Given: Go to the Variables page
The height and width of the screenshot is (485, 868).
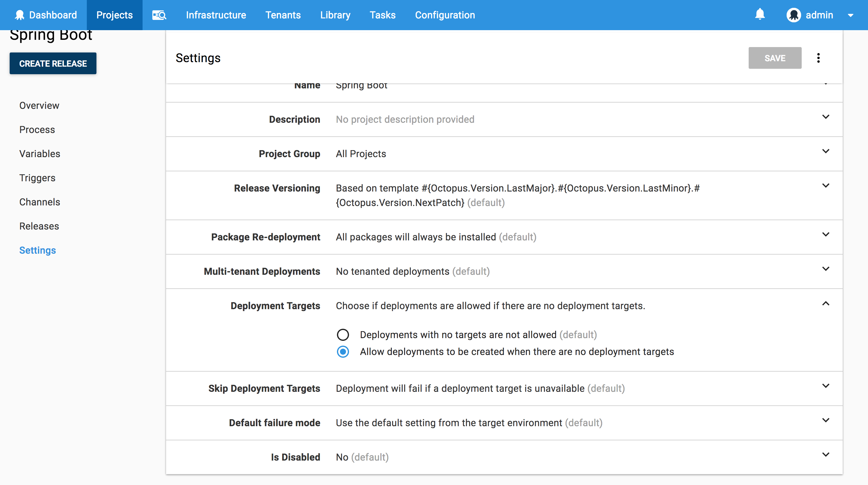Looking at the screenshot, I should [39, 154].
